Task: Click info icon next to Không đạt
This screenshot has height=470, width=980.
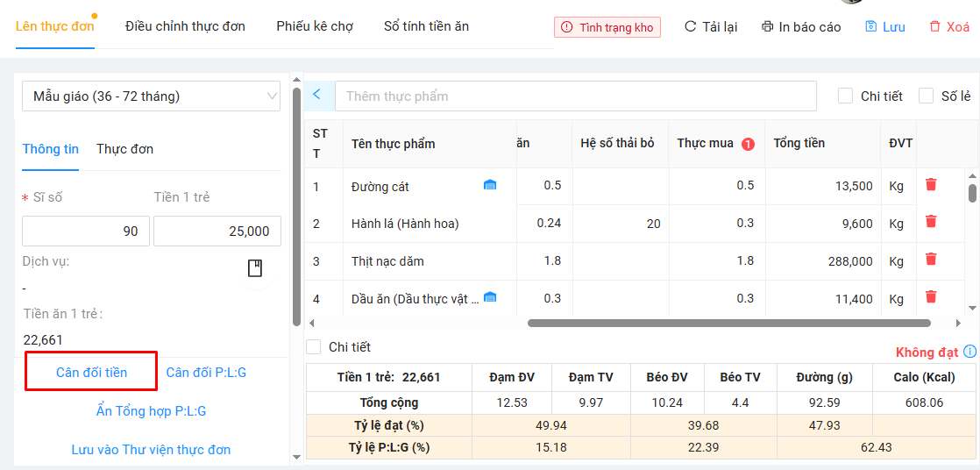Action: (969, 352)
